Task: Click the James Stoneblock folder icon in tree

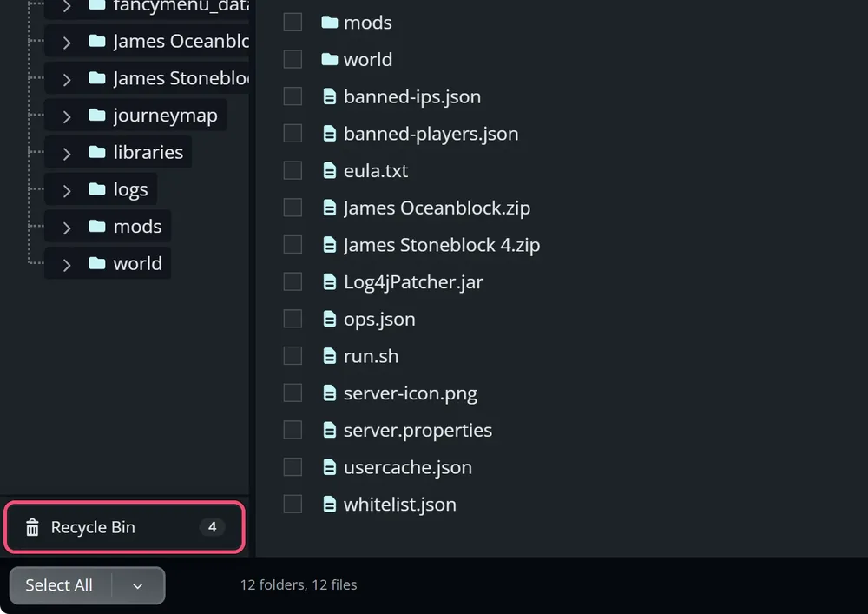Action: click(x=97, y=78)
